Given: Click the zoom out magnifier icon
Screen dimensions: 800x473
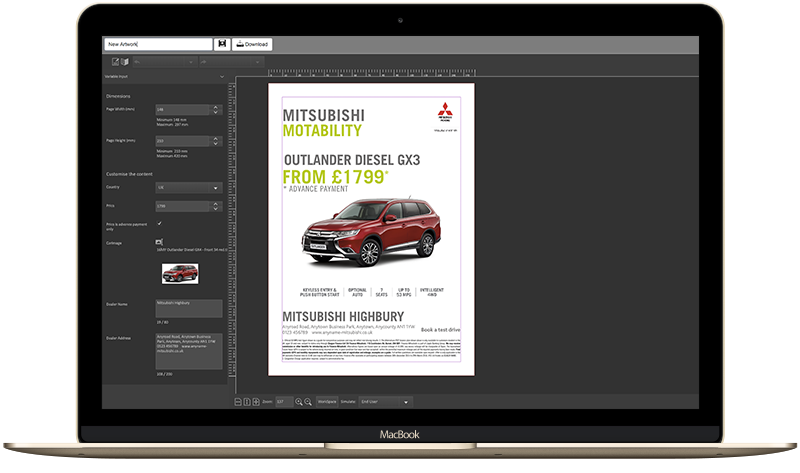Looking at the screenshot, I should point(308,402).
